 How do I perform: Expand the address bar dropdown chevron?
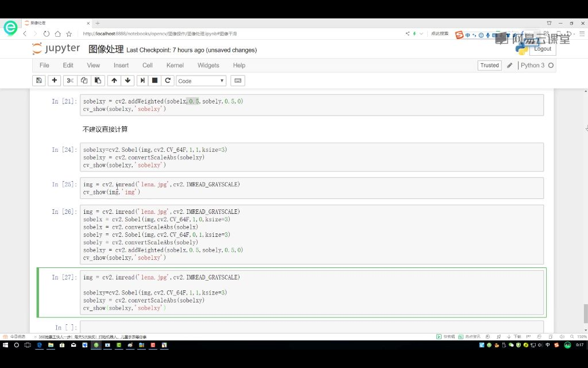pos(421,33)
